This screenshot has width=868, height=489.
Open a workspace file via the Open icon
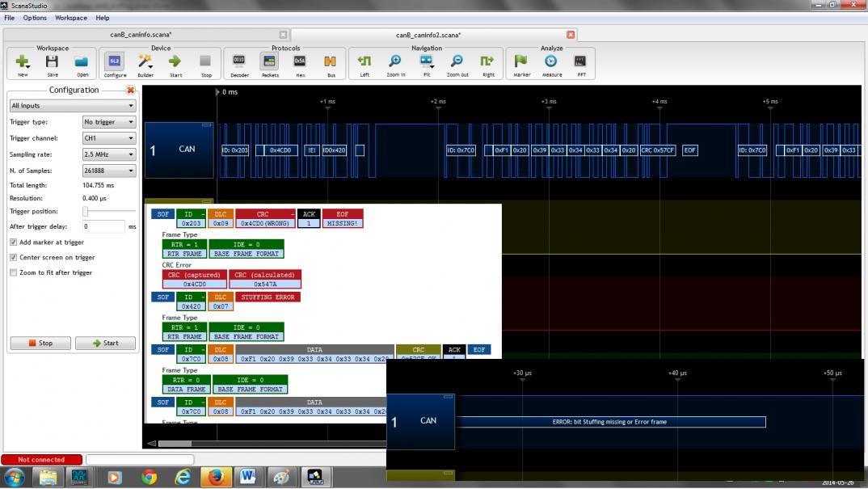(82, 65)
